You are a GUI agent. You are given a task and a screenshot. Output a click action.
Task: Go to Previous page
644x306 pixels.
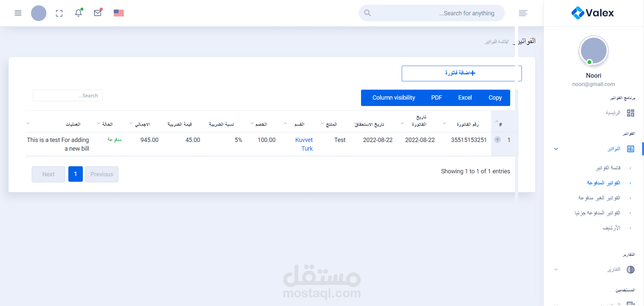tap(102, 174)
